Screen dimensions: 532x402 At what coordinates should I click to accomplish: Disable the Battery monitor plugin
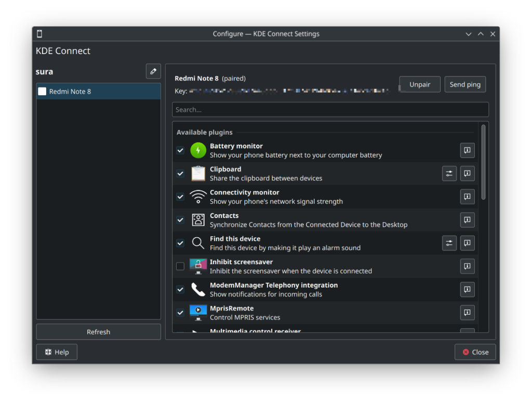tap(180, 150)
